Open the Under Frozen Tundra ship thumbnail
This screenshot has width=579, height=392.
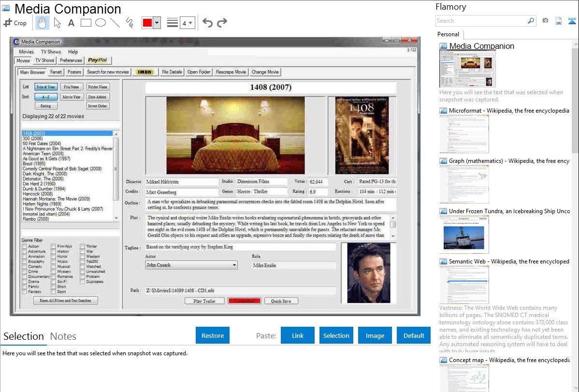click(x=464, y=234)
